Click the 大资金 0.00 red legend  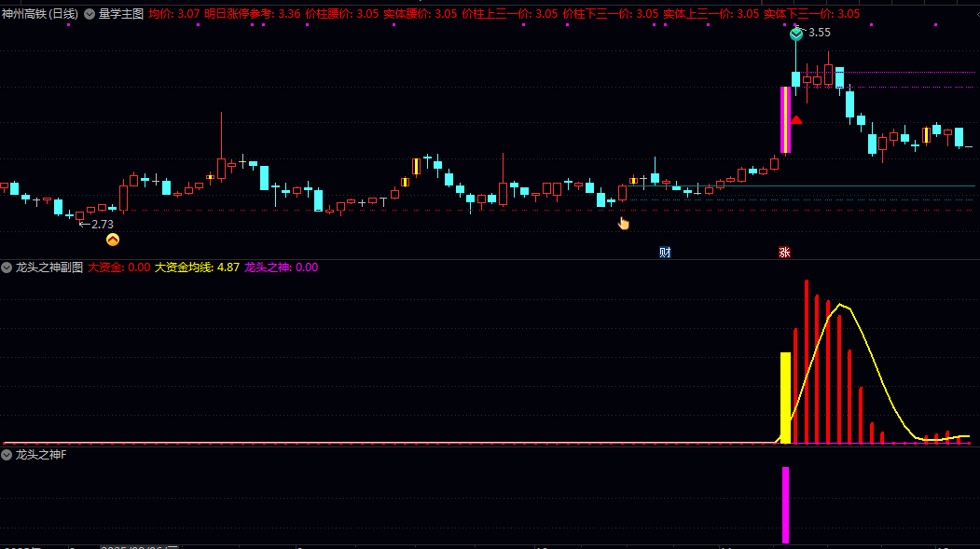pyautogui.click(x=118, y=268)
